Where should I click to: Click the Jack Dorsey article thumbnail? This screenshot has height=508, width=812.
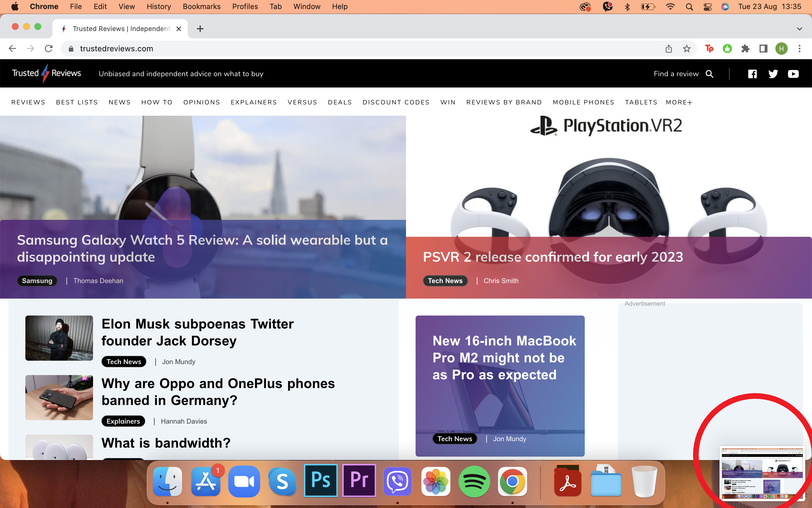click(x=59, y=338)
